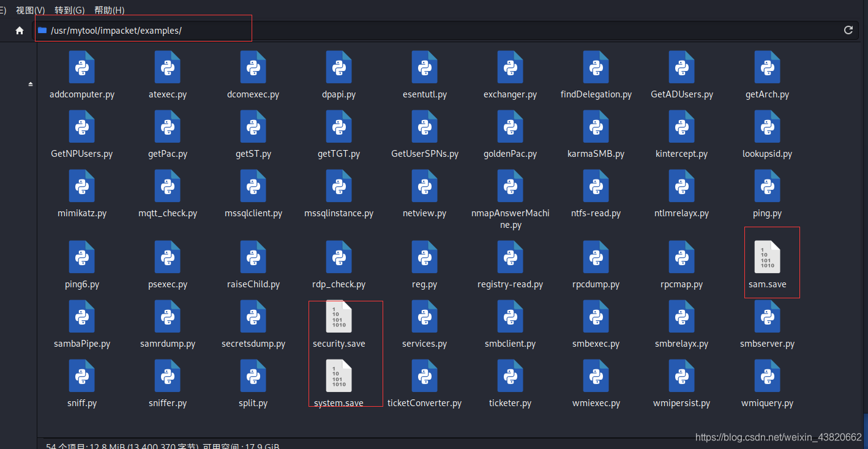
Task: Click the ticketer.py file icon
Action: [x=511, y=376]
